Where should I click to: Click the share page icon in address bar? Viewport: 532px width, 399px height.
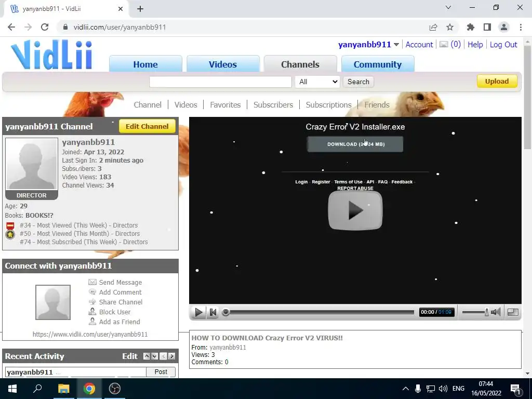point(433,27)
